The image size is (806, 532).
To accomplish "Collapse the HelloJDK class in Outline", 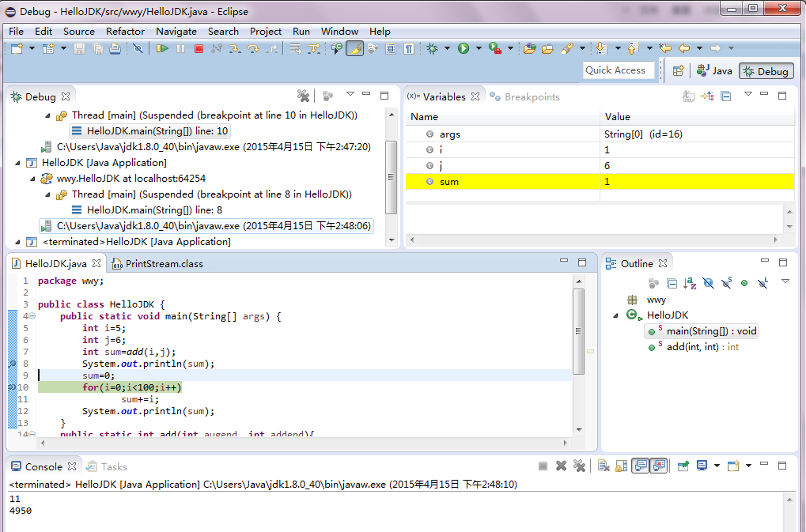I will [616, 315].
